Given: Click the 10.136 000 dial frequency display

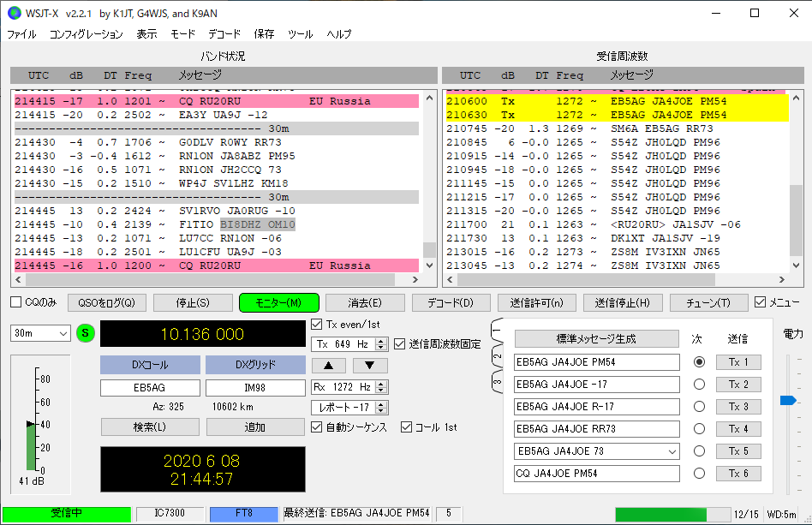Looking at the screenshot, I should tap(202, 334).
